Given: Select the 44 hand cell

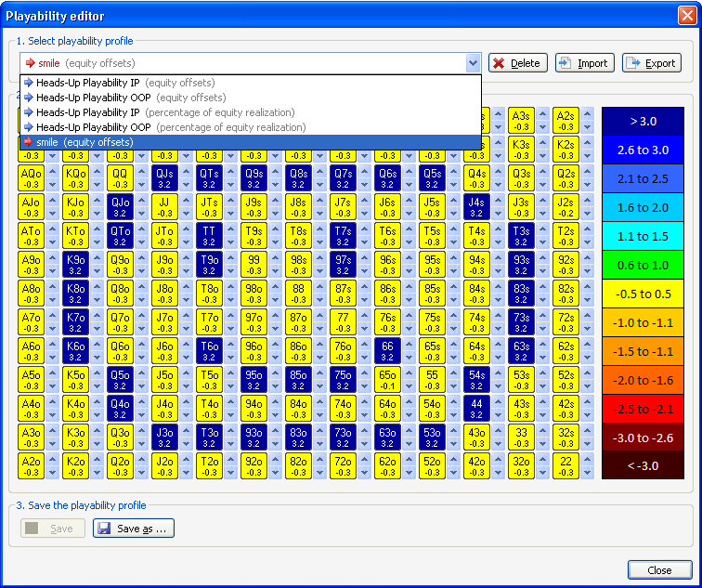Looking at the screenshot, I should click(x=476, y=409).
